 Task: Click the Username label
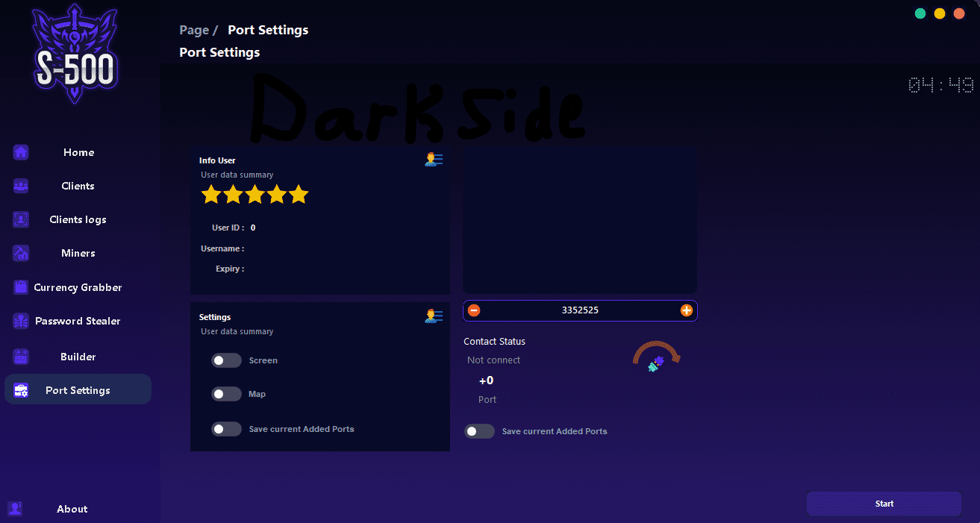(x=222, y=248)
